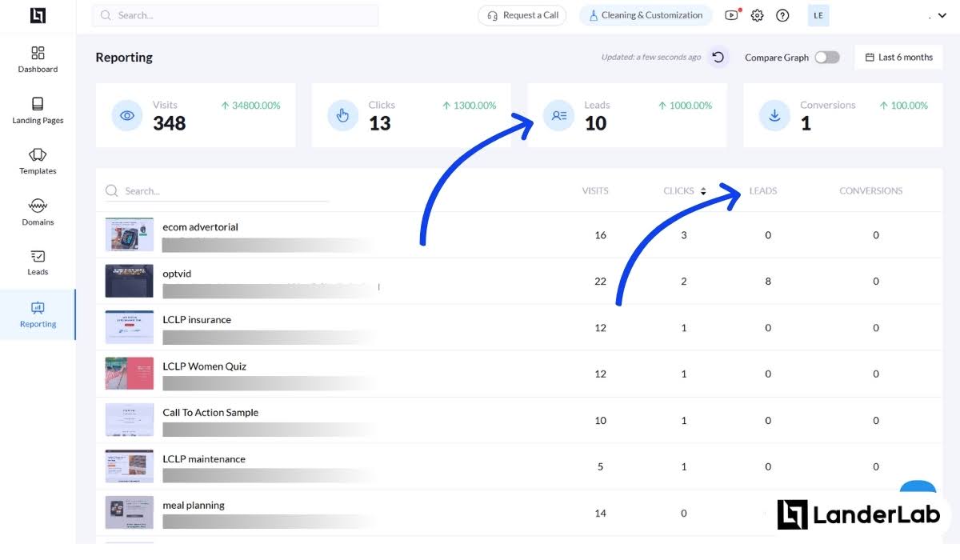Screen dimensions: 960x560
Task: Click the 34800.00% visits change indicator
Action: coord(250,106)
